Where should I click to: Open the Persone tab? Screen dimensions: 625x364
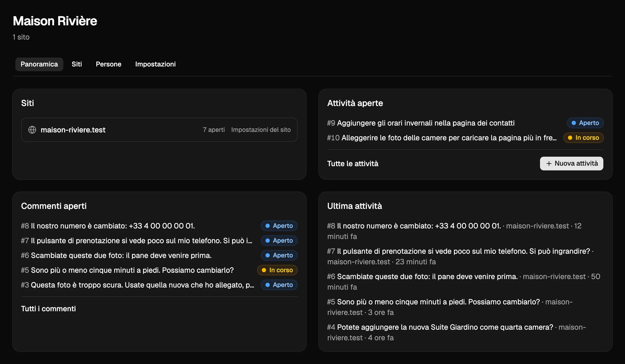(108, 64)
